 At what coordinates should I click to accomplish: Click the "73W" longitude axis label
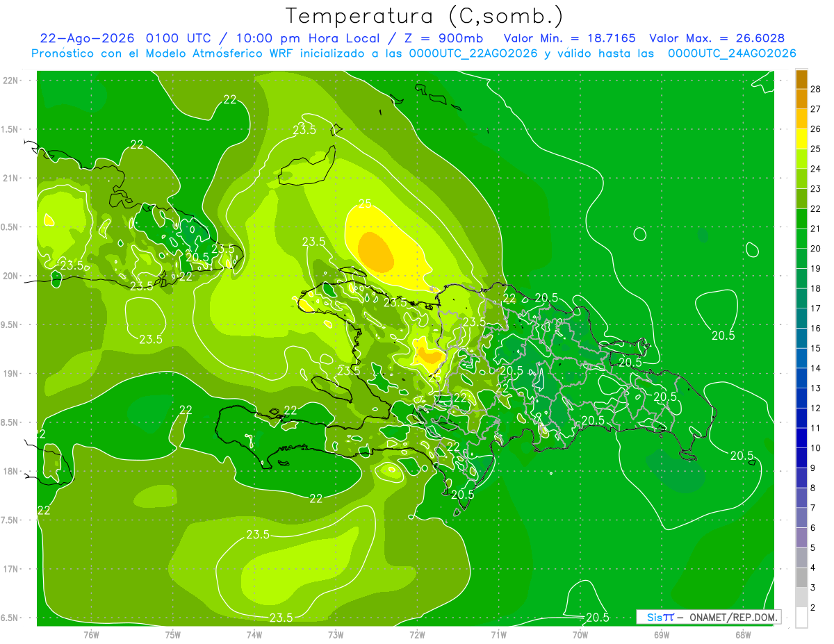[x=336, y=634]
